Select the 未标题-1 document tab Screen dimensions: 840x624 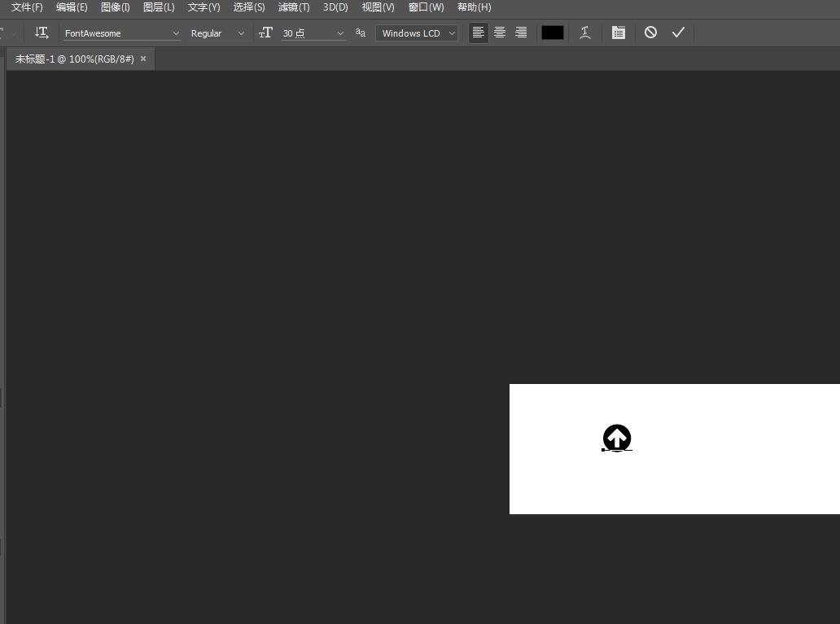point(74,59)
